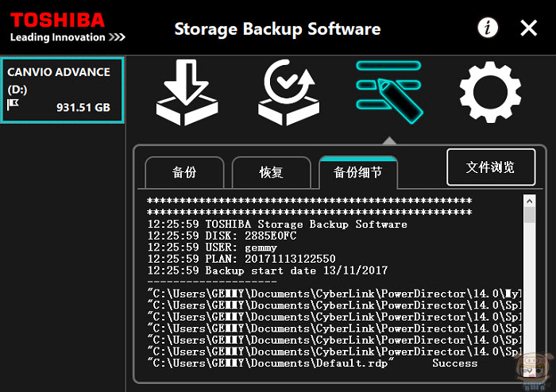
Task: Select the backup log list-and-pencil icon
Action: [x=389, y=92]
